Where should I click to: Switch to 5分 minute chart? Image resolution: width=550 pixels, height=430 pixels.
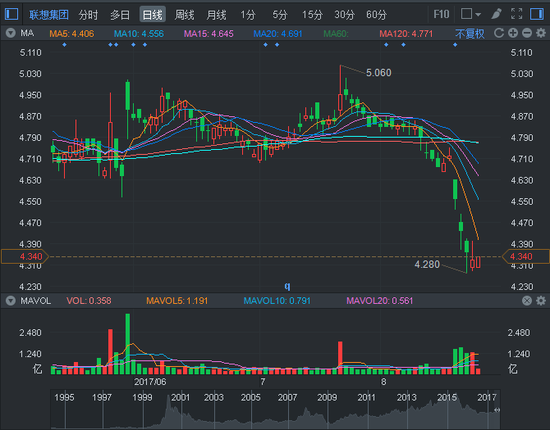click(x=280, y=15)
